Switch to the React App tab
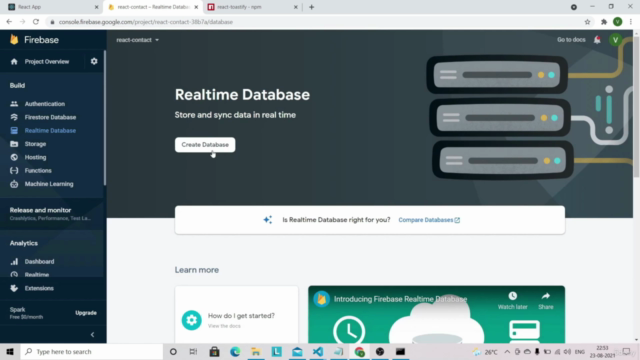 (53, 7)
